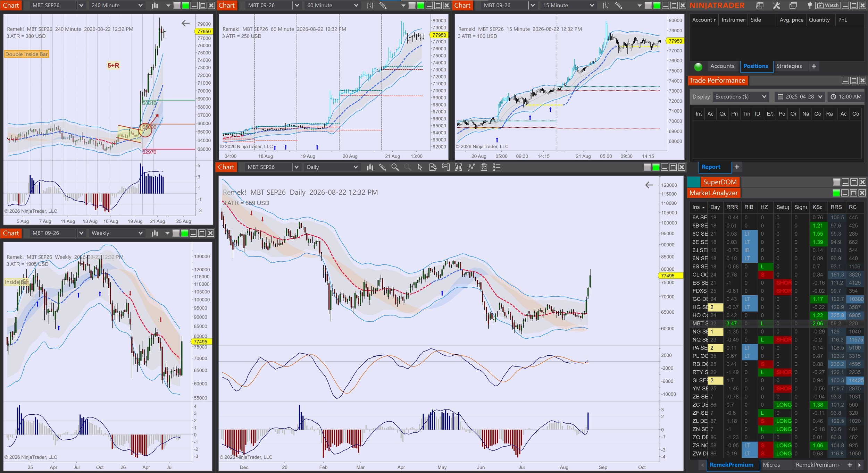This screenshot has height=473, width=868.
Task: Open instrument dropdown arrow in 240 Minute chart
Action: coord(81,6)
